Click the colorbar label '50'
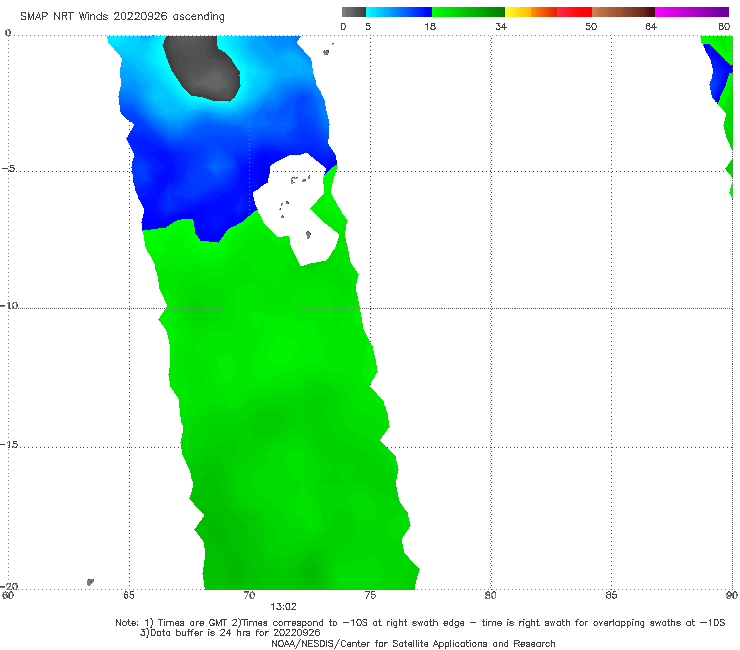This screenshot has width=740, height=650. (591, 26)
